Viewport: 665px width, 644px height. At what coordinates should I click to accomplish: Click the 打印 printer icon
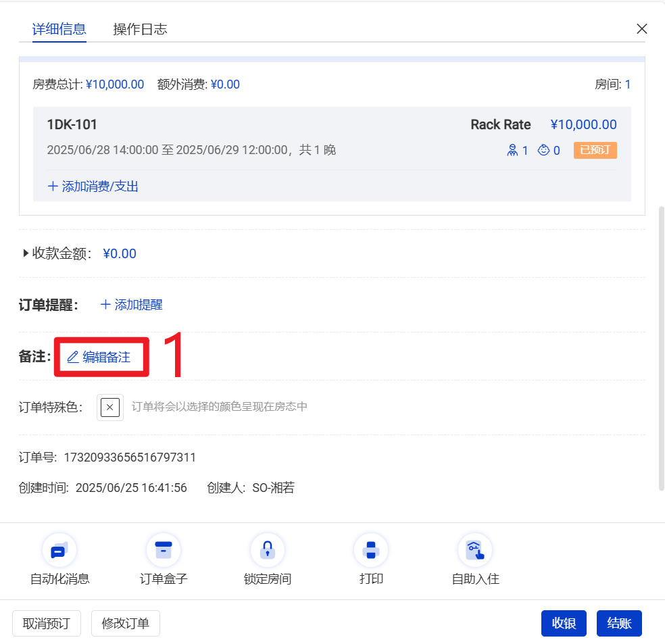coord(371,551)
